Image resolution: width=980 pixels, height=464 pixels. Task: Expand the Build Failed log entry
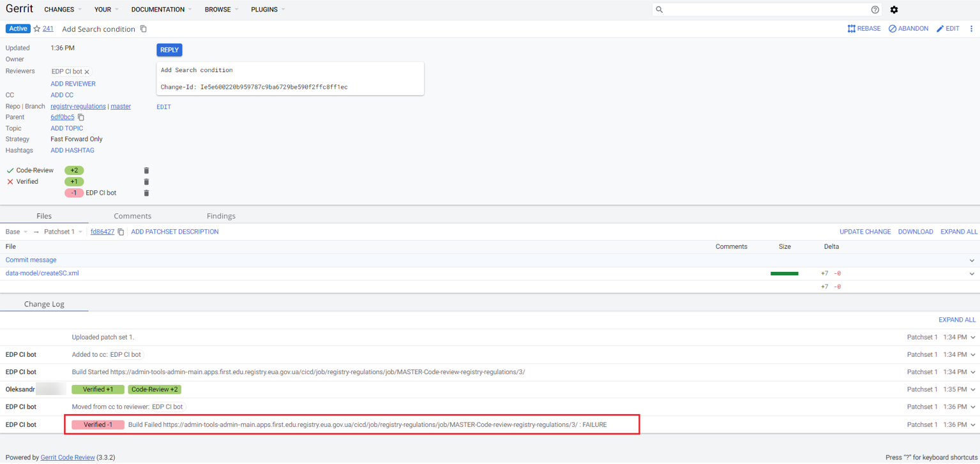click(972, 425)
